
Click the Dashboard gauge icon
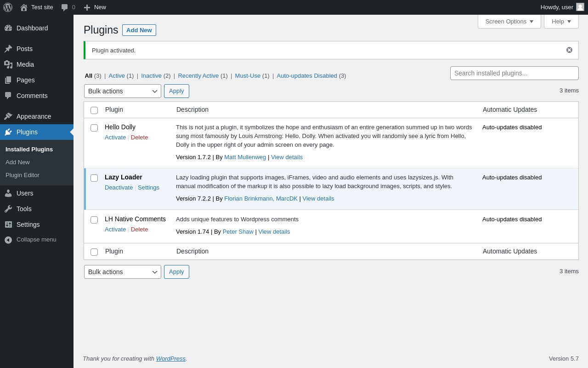8,28
